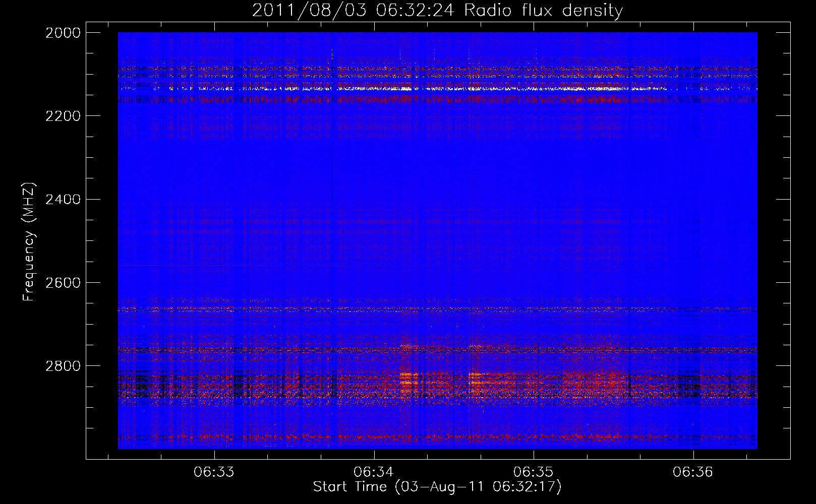816x504 pixels.
Task: Click the 06:33 time axis label
Action: point(214,472)
